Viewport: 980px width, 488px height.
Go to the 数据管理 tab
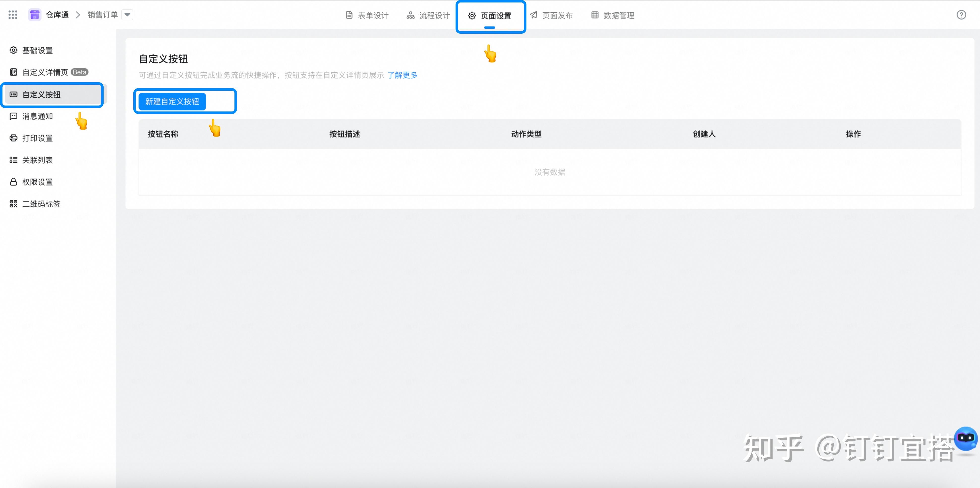click(x=613, y=16)
